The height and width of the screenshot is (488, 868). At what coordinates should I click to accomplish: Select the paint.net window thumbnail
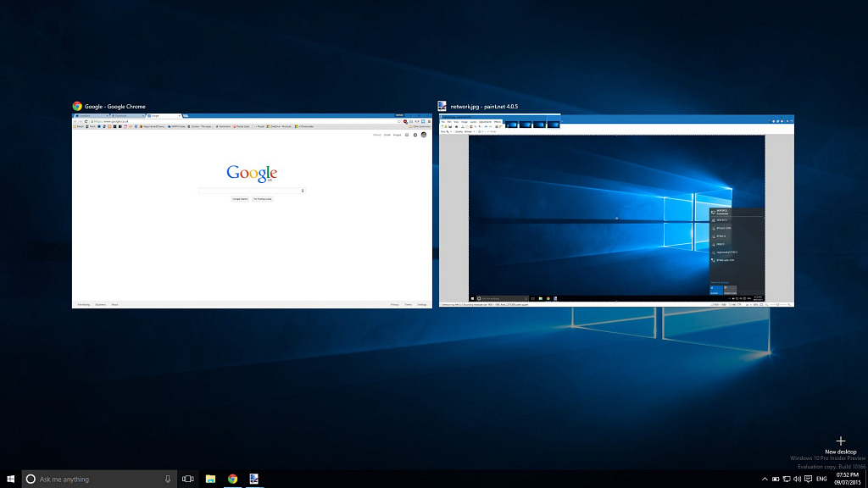(617, 211)
